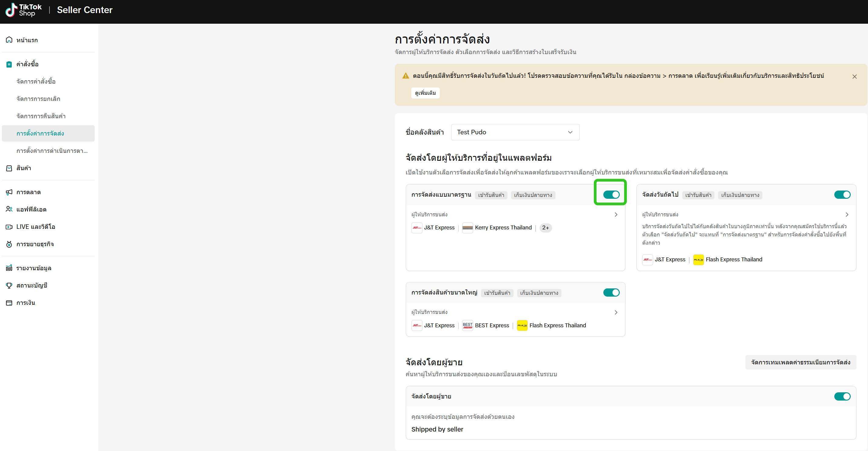Toggle the การจัดส่งสินค้าขนาดใหญ่ bulky shipping switch
The width and height of the screenshot is (868, 451).
click(611, 292)
